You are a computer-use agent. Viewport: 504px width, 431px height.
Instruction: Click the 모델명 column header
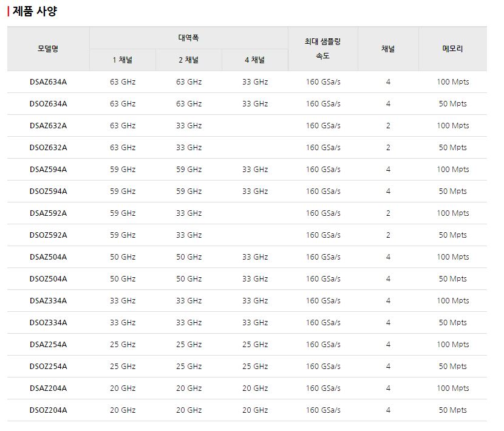48,49
